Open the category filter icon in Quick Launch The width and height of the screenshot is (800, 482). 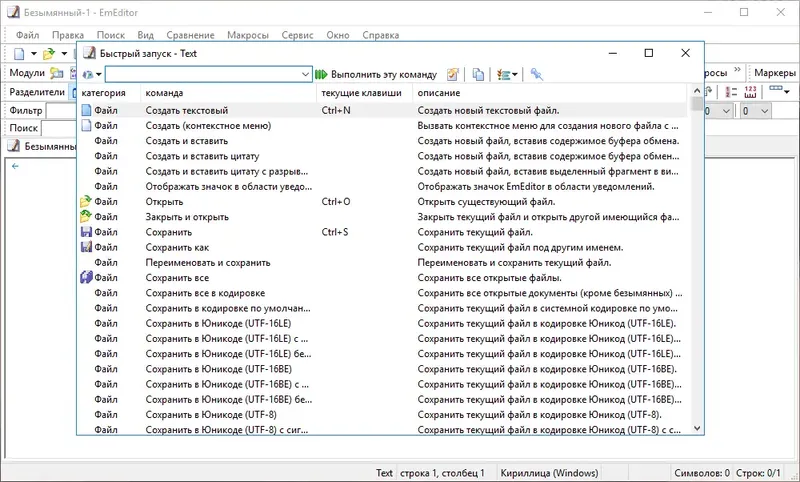coord(88,74)
